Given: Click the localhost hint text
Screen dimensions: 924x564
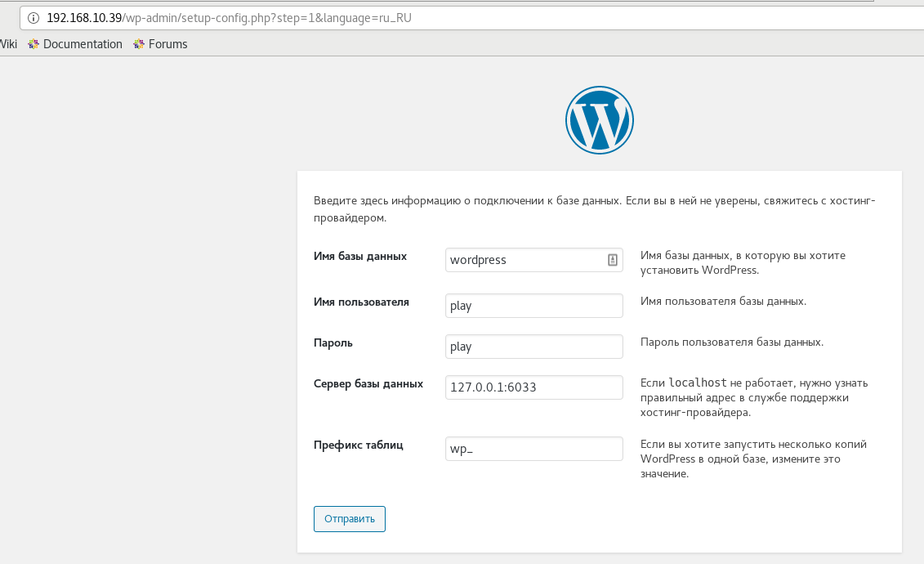Looking at the screenshot, I should tap(698, 383).
